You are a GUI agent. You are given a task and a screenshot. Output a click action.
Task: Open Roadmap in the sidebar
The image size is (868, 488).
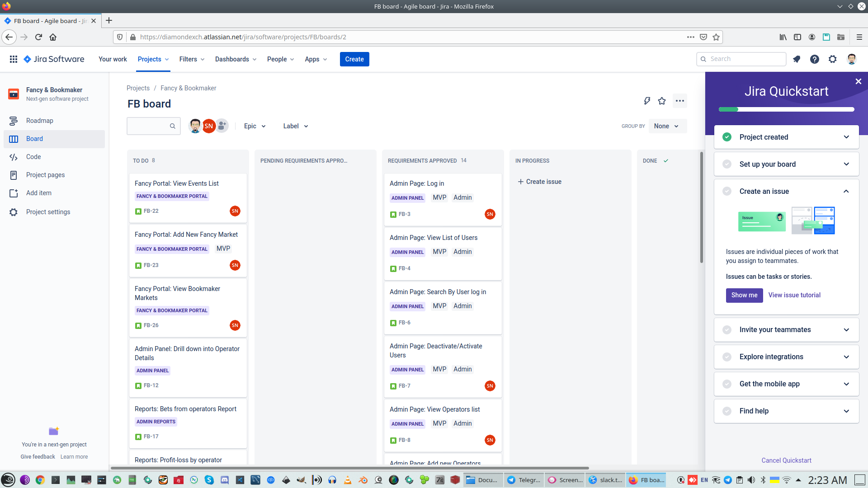point(40,121)
